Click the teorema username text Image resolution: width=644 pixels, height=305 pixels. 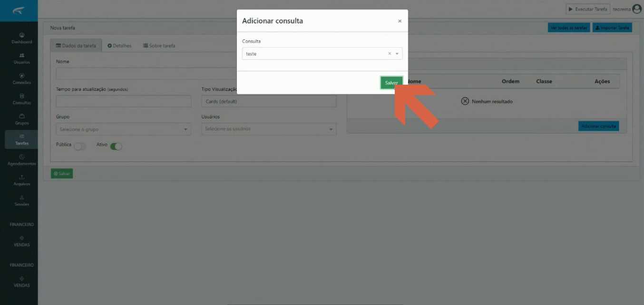pos(622,9)
